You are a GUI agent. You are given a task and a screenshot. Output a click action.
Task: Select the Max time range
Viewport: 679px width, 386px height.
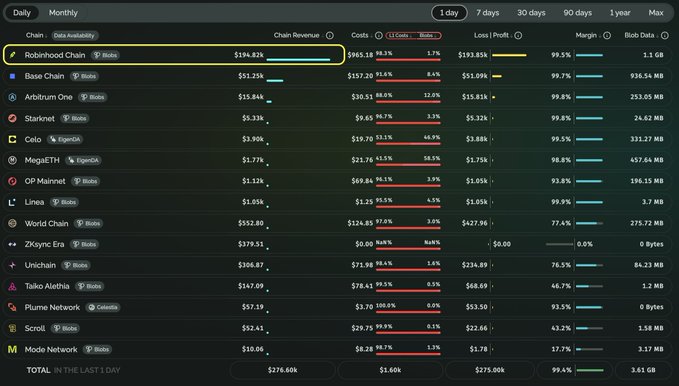click(656, 13)
